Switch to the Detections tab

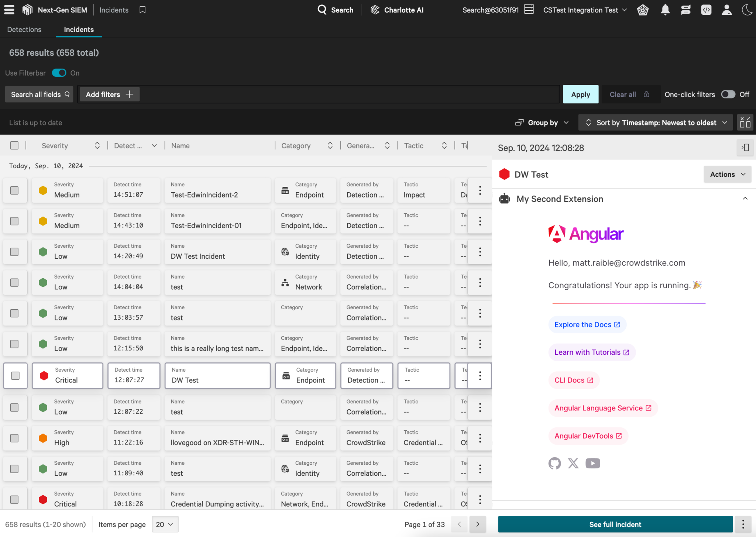tap(24, 29)
